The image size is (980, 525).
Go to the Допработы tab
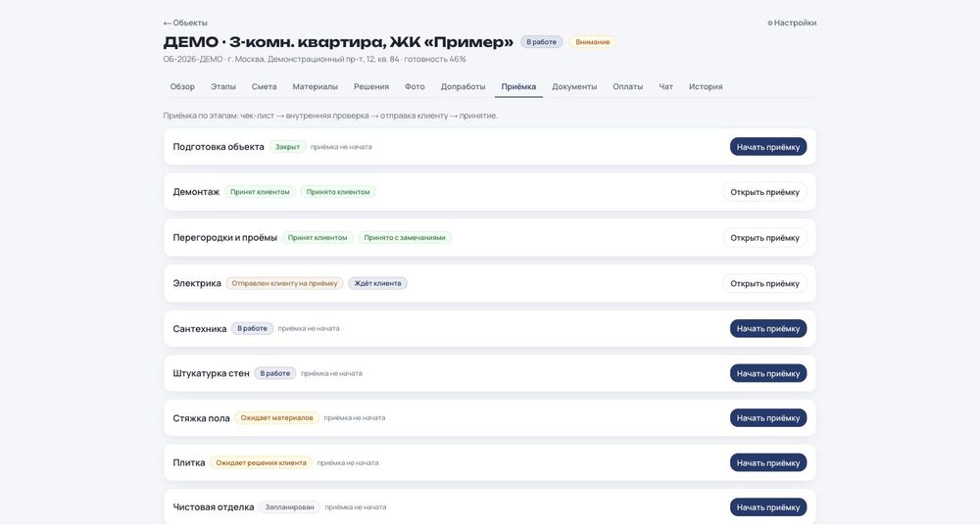463,86
